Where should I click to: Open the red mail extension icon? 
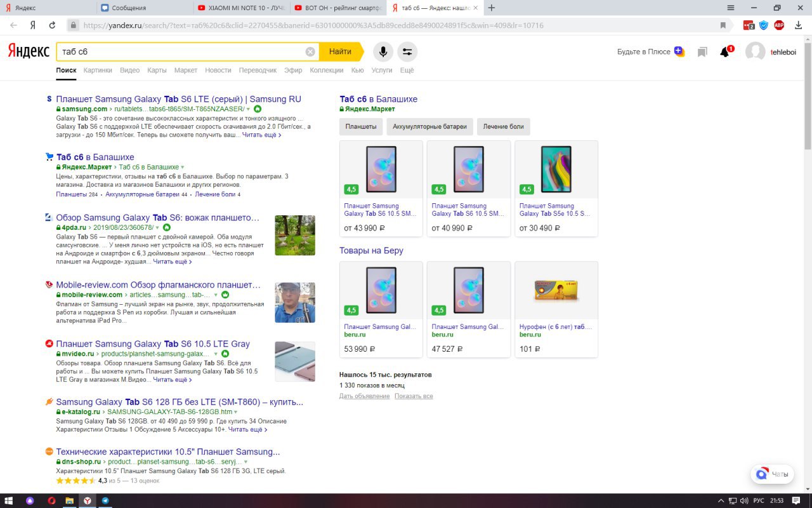(749, 25)
